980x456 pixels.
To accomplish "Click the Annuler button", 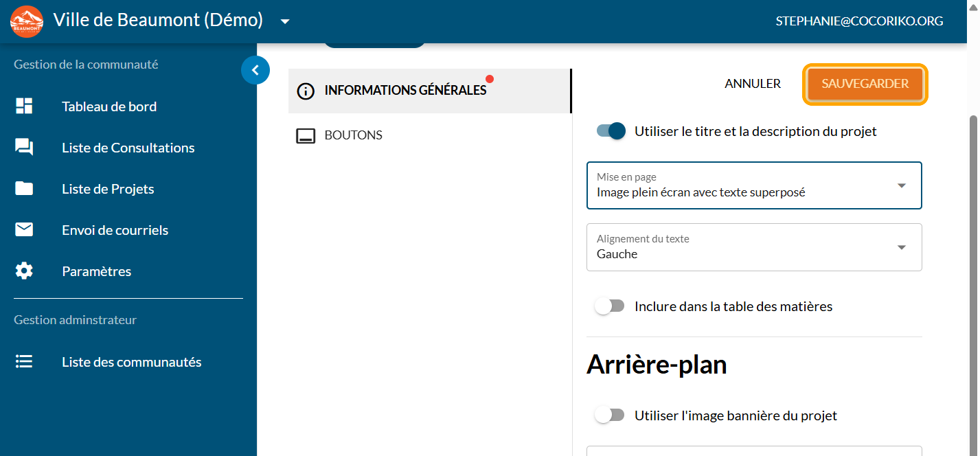I will pos(753,84).
